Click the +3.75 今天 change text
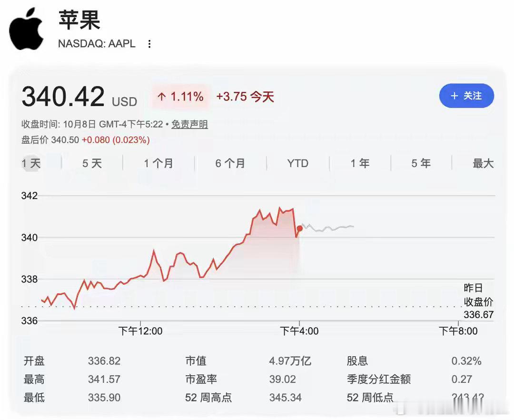This screenshot has width=514, height=420. pyautogui.click(x=245, y=97)
